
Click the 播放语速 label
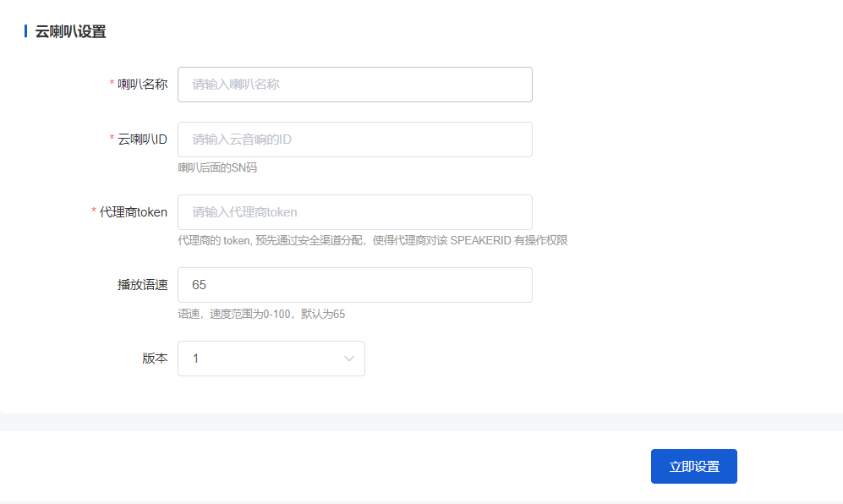(142, 284)
